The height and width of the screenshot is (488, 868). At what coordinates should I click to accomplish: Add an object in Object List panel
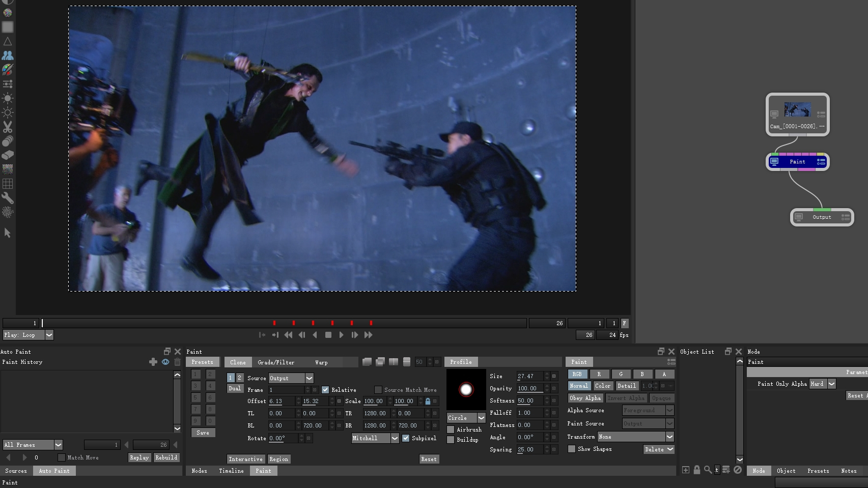point(686,470)
